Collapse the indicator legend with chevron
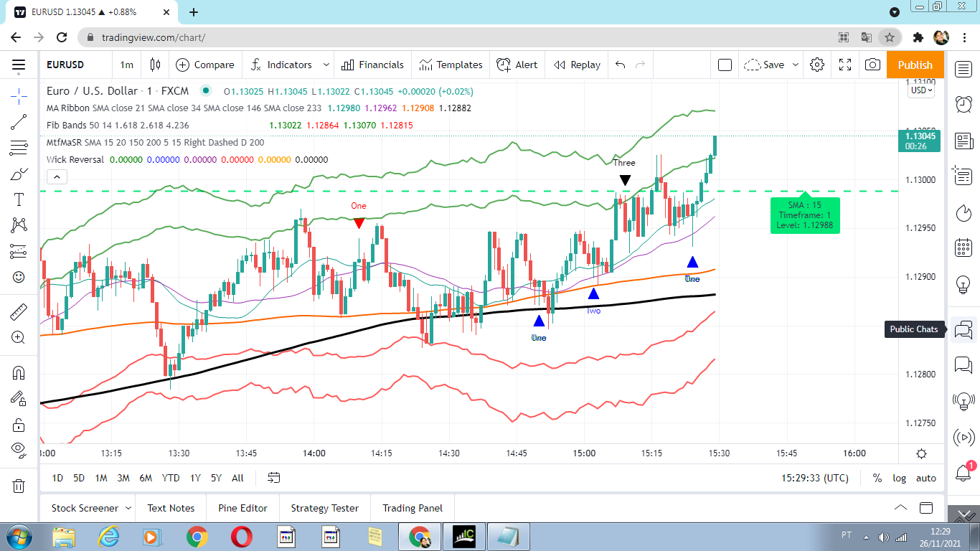 click(57, 176)
